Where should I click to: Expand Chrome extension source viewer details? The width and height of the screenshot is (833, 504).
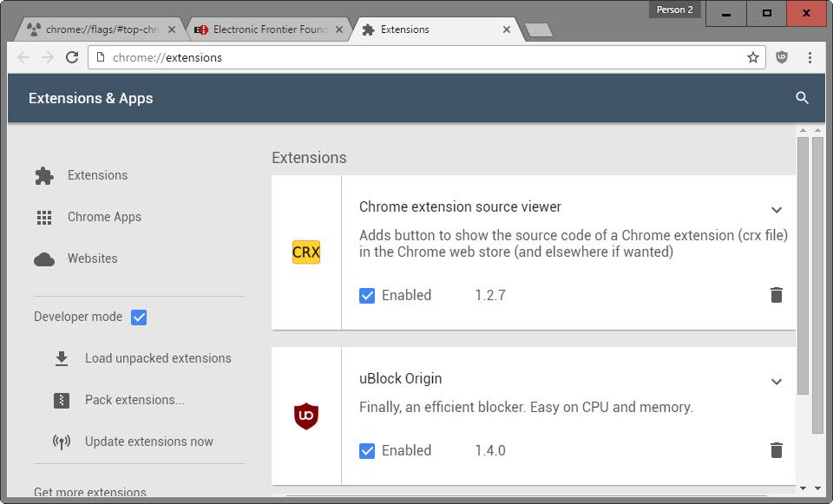coord(776,210)
